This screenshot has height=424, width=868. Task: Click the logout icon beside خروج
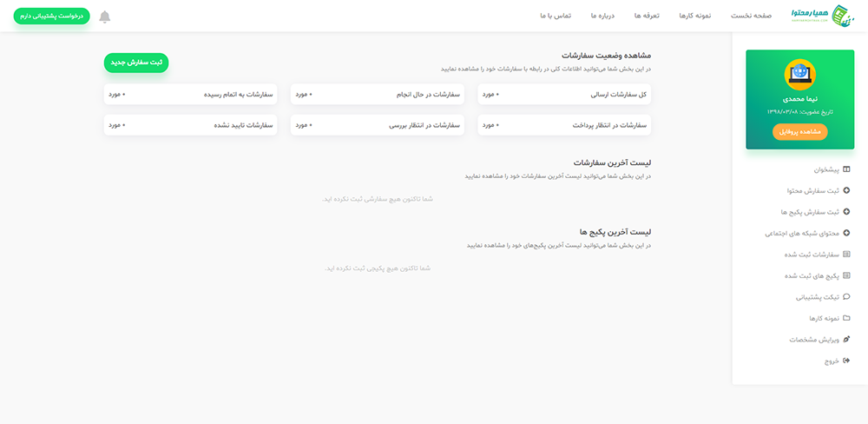click(x=845, y=361)
